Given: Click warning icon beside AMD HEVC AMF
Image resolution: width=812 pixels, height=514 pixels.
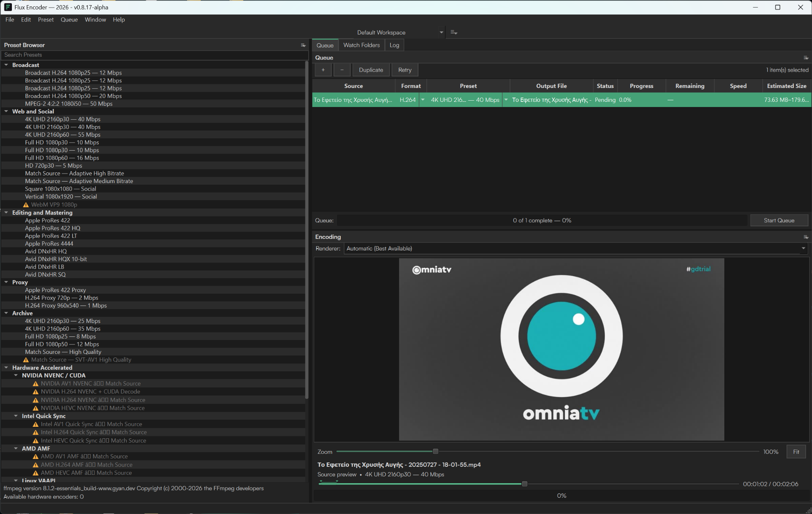Looking at the screenshot, I should click(x=36, y=473).
